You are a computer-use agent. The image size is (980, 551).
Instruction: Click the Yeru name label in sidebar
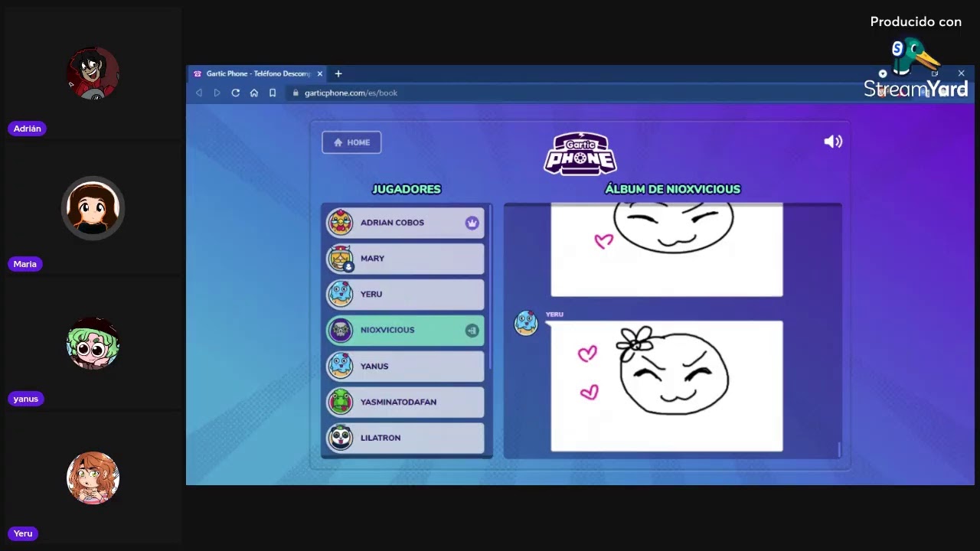[23, 533]
